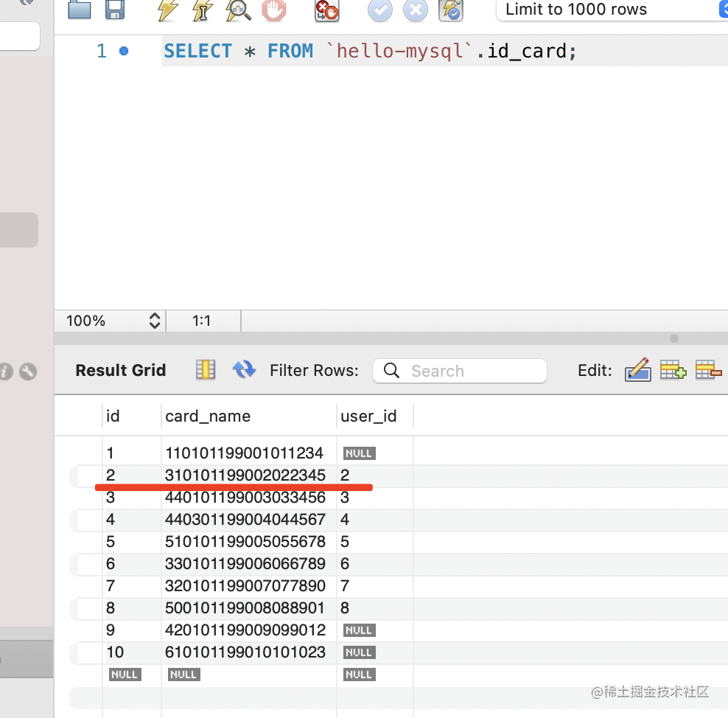The height and width of the screenshot is (718, 728).
Task: Delete selected rows icon
Action: point(709,369)
